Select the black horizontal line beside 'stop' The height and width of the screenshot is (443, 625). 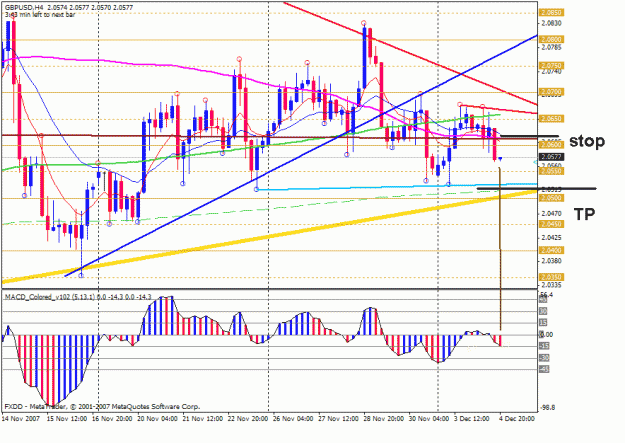coord(530,136)
